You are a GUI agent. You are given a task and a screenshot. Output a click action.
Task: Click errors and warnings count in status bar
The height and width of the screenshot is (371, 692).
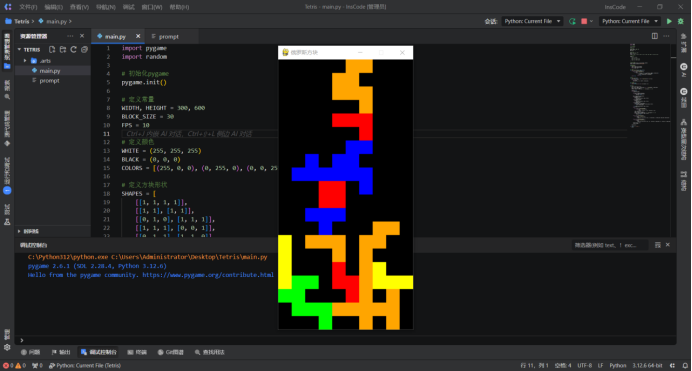(14, 366)
